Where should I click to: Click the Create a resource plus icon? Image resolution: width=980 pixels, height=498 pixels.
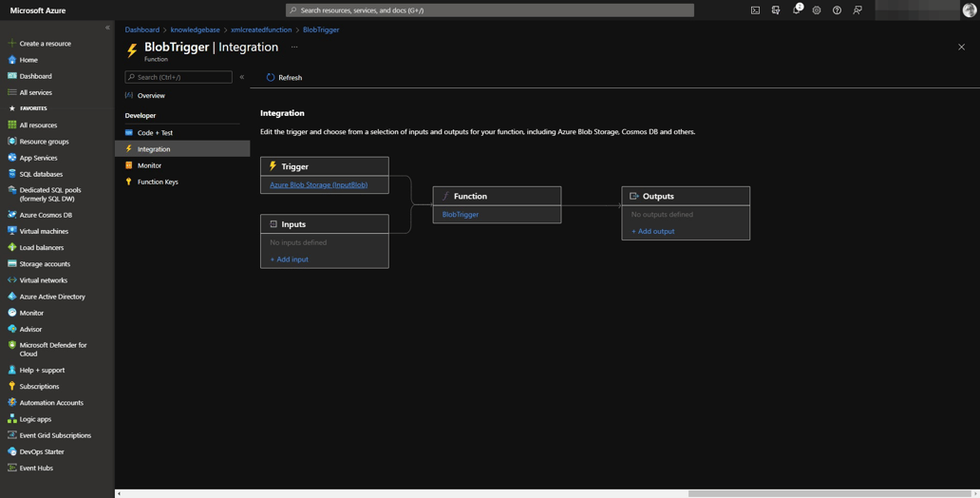12,43
